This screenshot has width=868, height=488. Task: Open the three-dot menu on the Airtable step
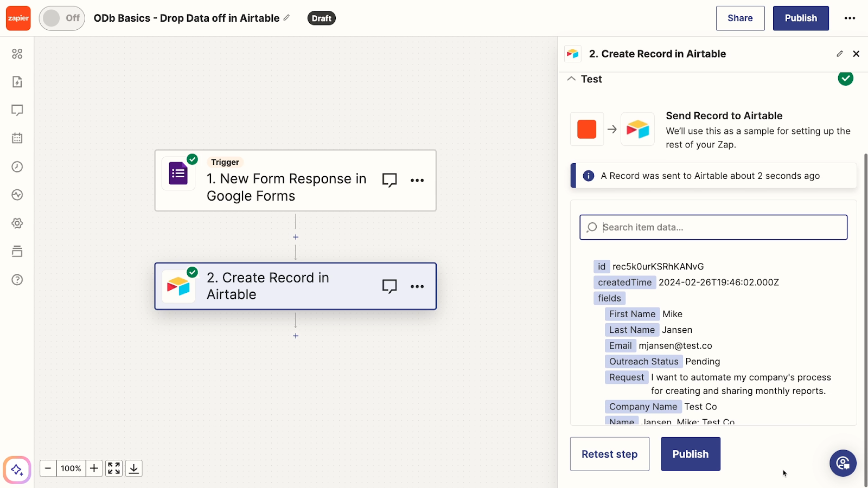[x=417, y=286]
